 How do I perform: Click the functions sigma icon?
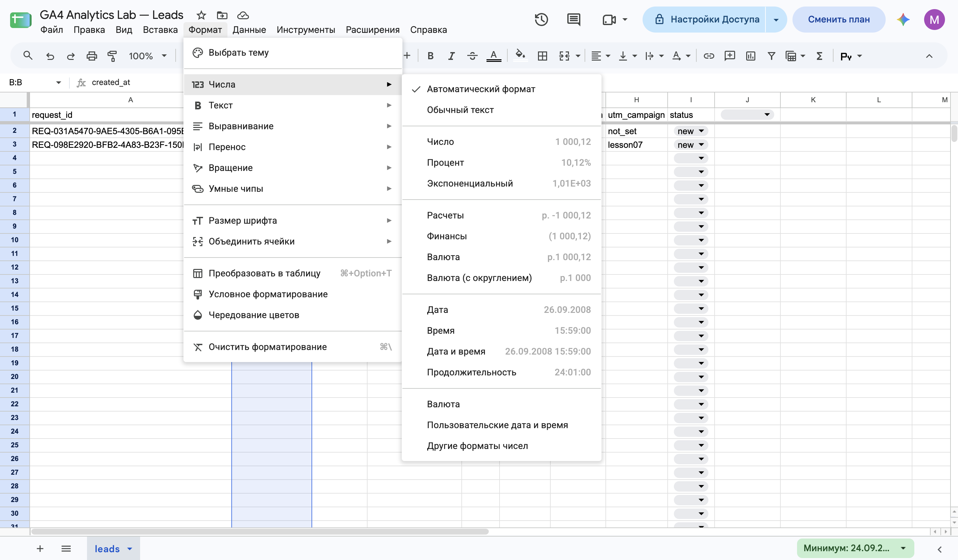point(820,56)
